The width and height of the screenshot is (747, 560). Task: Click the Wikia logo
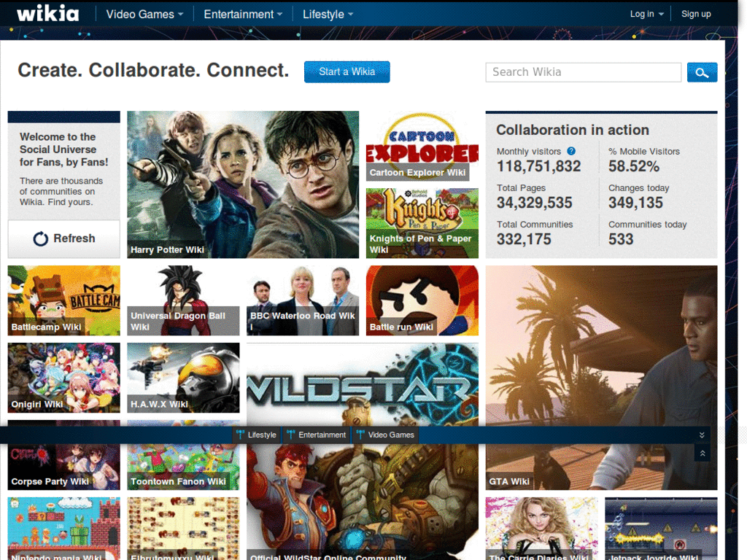pos(47,13)
